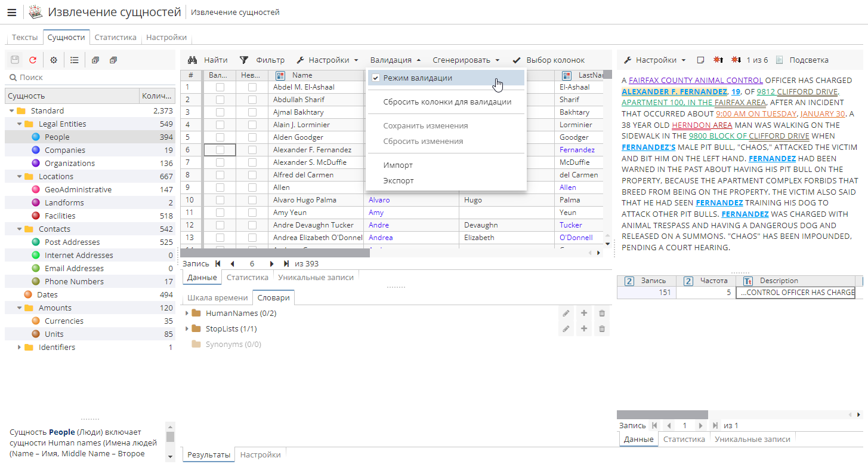Tick Нев... checkbox for Alain J. Lorminier
This screenshot has width=868, height=467.
pos(252,125)
